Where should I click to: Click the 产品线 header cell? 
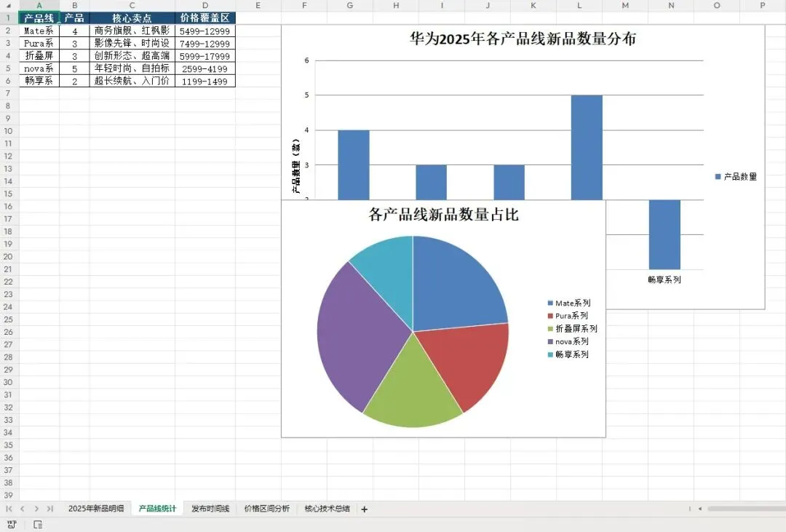[39, 18]
